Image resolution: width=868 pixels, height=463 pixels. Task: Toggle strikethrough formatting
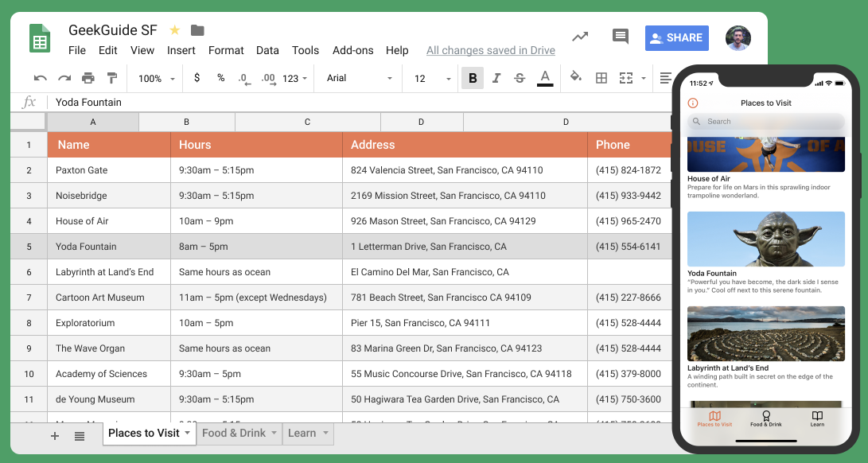click(520, 78)
